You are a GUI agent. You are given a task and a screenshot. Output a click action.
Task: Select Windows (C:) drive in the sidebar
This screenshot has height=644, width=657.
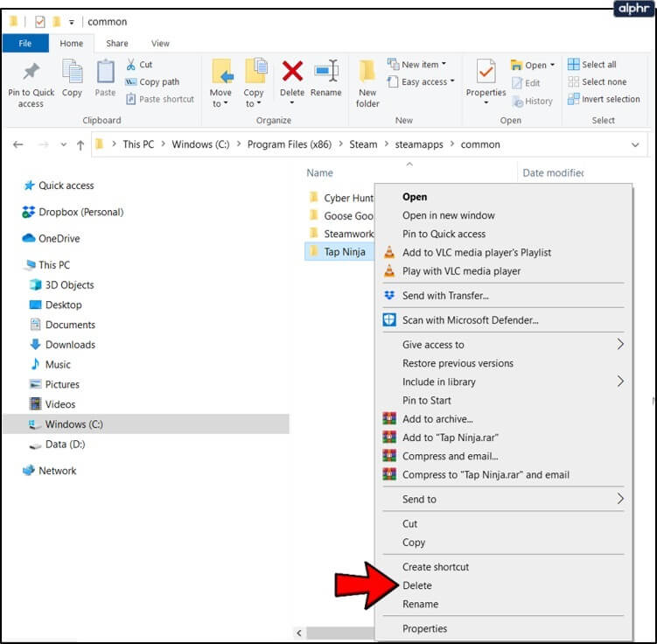click(146, 424)
